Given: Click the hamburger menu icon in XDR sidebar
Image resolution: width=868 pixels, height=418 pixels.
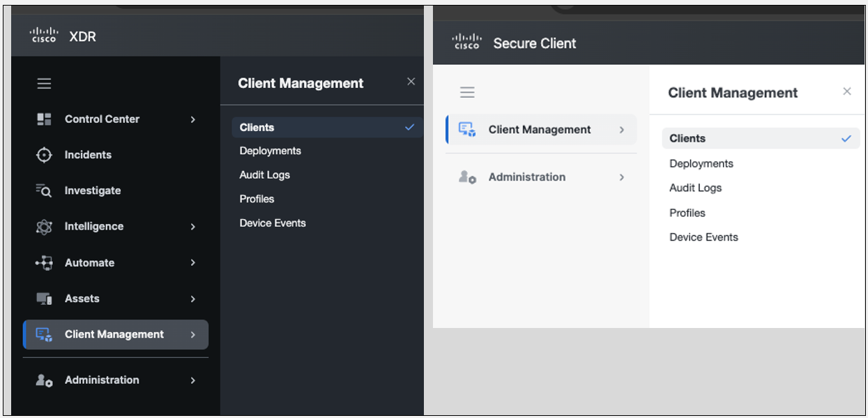Looking at the screenshot, I should 44,84.
